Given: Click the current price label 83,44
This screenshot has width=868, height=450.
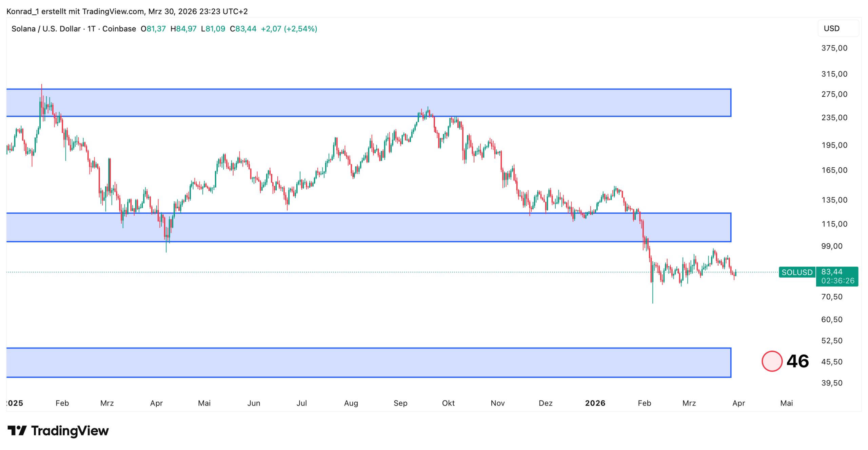Looking at the screenshot, I should point(831,271).
